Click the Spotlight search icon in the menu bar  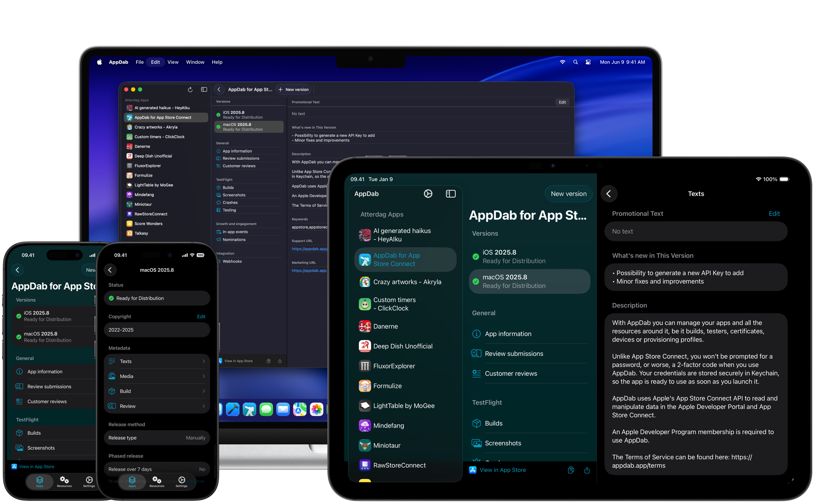click(x=575, y=62)
